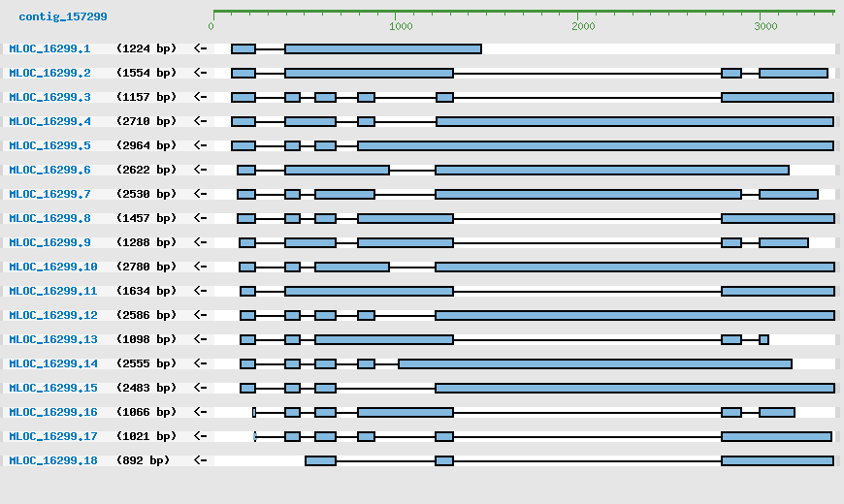Open MLOC_16299.10 transcript details
844x504 pixels.
(x=53, y=267)
